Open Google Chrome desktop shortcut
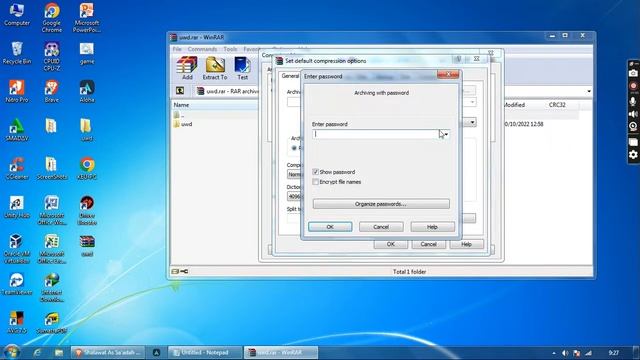Viewport: 640px width, 360px height. (x=52, y=18)
